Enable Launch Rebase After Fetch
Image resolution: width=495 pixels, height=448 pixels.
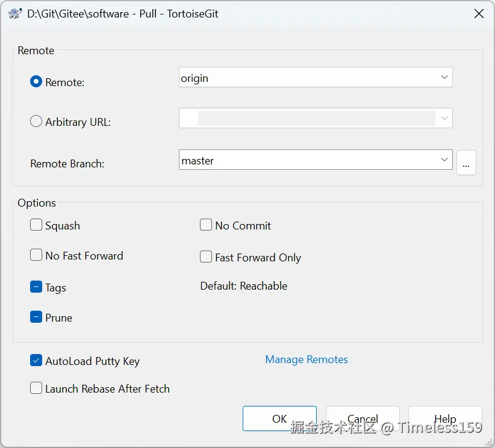[36, 388]
